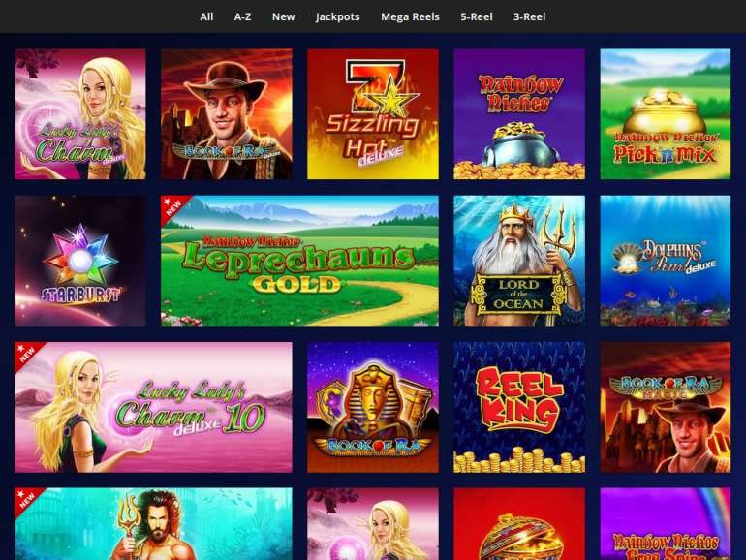The width and height of the screenshot is (746, 560).
Task: Open the Starburst game tile
Action: [79, 261]
